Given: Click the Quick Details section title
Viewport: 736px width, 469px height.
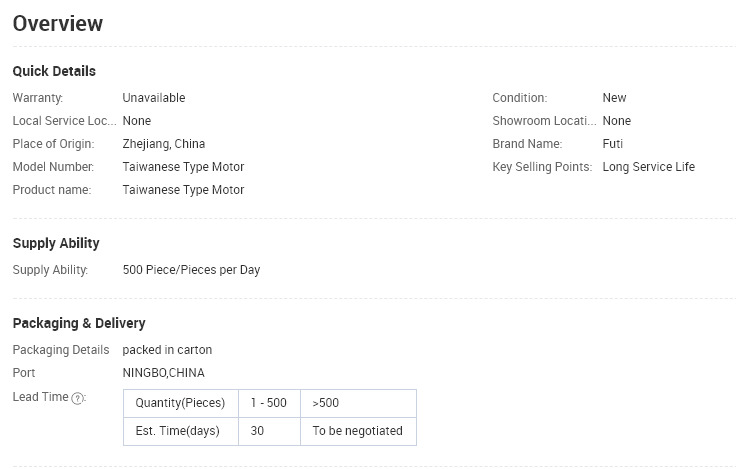Looking at the screenshot, I should pos(54,71).
